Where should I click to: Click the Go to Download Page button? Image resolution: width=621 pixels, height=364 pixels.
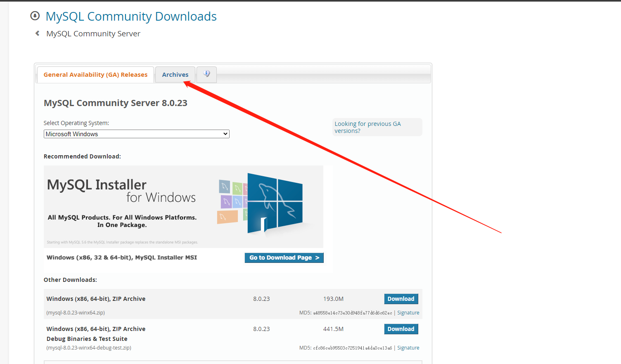click(x=284, y=258)
